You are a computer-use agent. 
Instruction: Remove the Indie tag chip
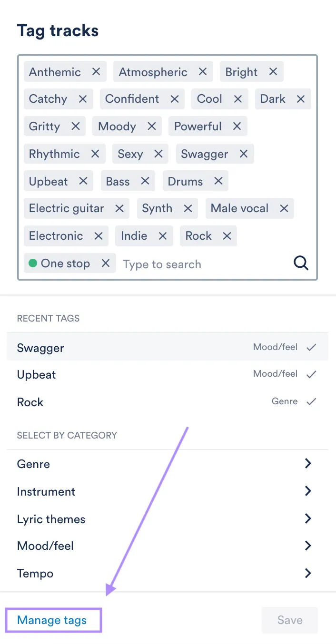pos(163,236)
